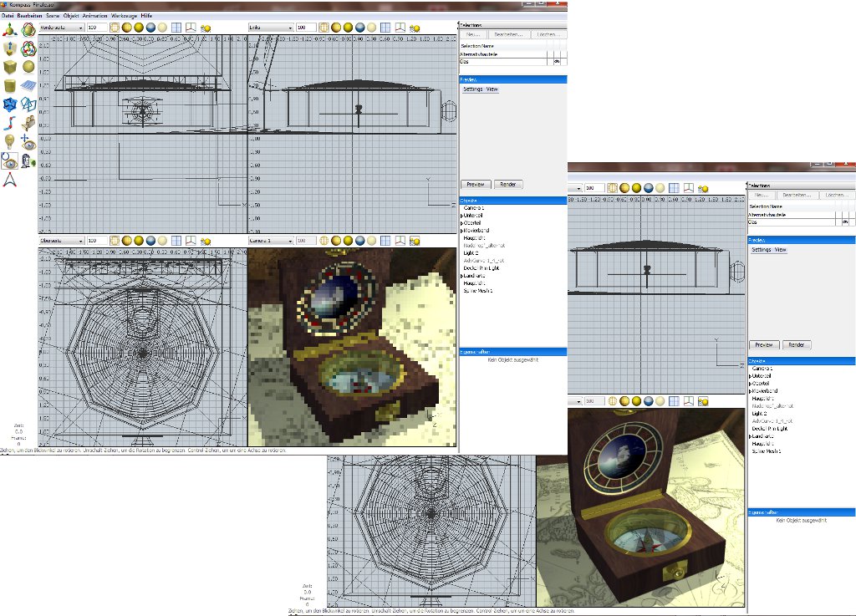
Task: Select the Move object tool in tool palette
Action: click(x=10, y=29)
